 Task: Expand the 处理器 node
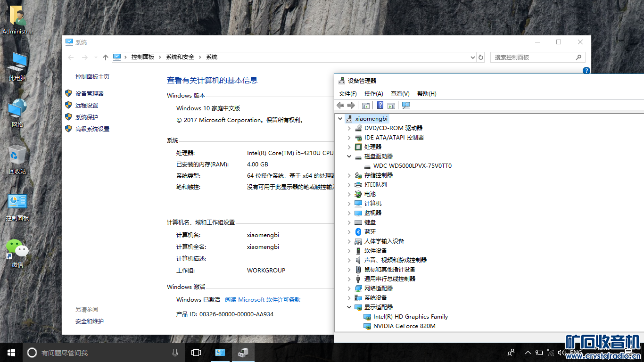coord(349,147)
